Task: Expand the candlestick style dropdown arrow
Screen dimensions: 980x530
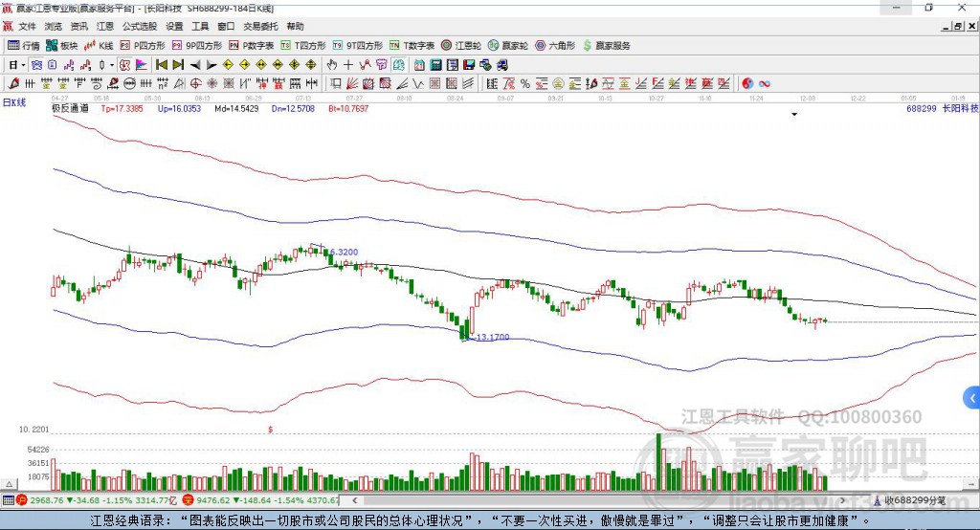Action: [112, 65]
